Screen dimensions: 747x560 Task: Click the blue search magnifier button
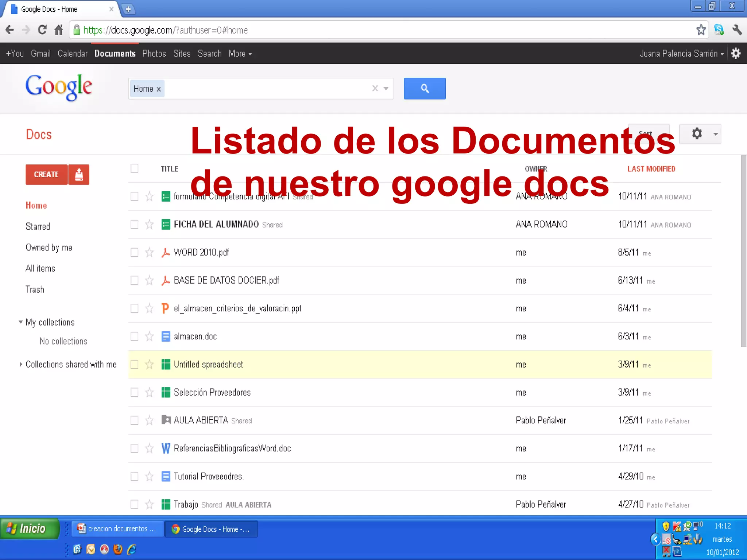pos(425,88)
